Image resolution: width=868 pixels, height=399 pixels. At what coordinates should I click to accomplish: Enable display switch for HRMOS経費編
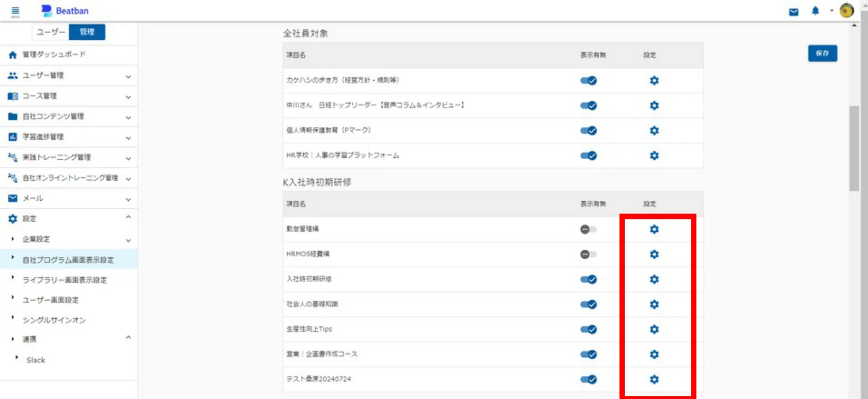(588, 254)
